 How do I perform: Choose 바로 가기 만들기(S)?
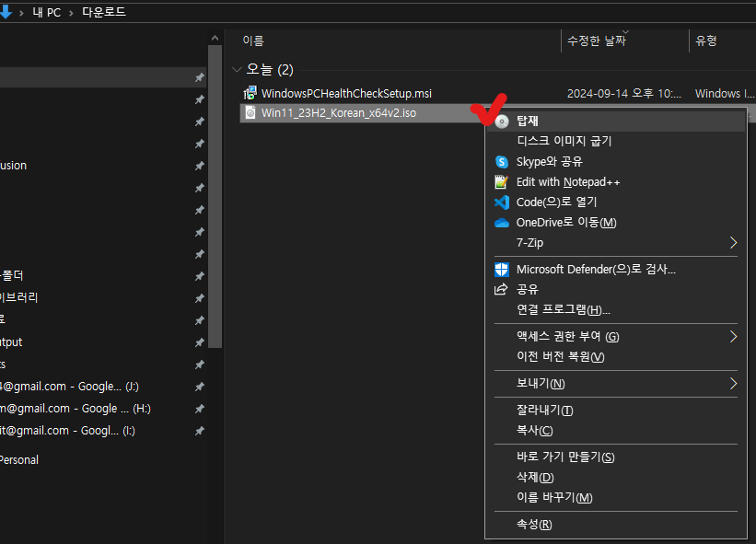point(616,457)
